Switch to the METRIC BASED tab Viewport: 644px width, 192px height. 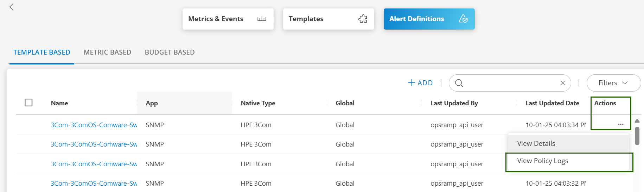(107, 52)
